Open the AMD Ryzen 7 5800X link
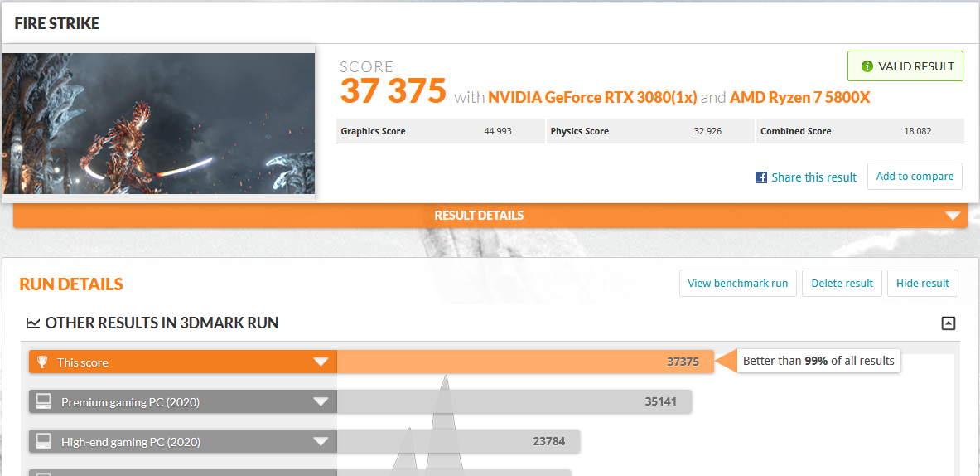Viewport: 980px width, 476px height. [x=800, y=98]
